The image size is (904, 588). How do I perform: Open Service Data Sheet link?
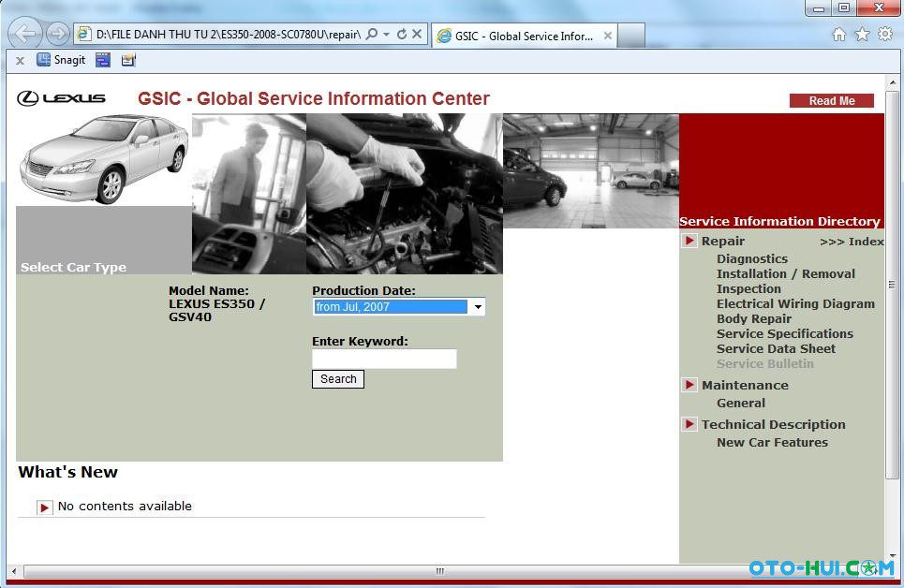(776, 348)
